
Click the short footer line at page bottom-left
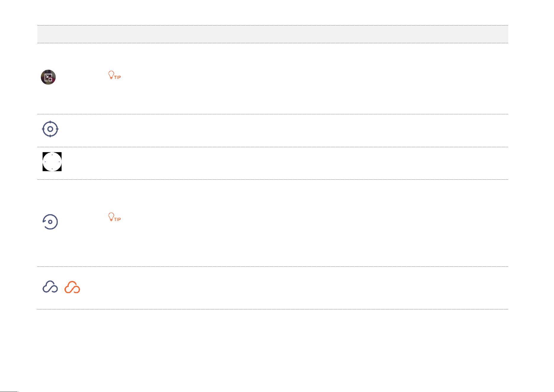[9, 391]
